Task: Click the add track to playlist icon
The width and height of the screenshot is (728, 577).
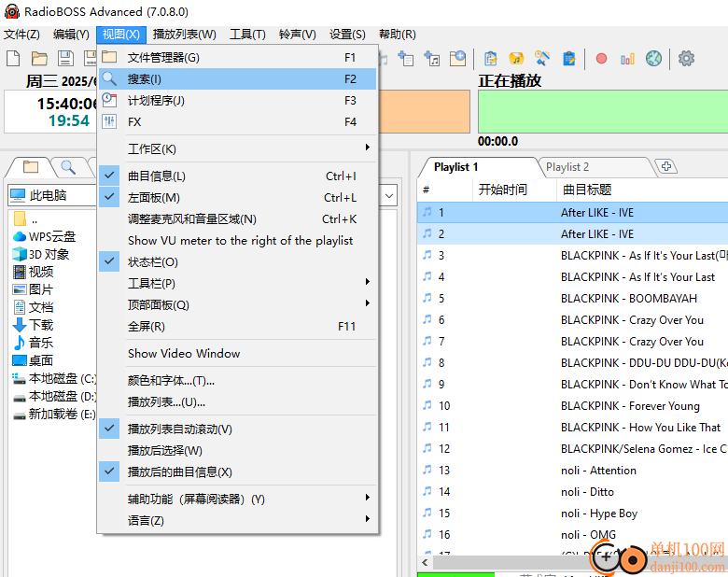Action: click(406, 59)
